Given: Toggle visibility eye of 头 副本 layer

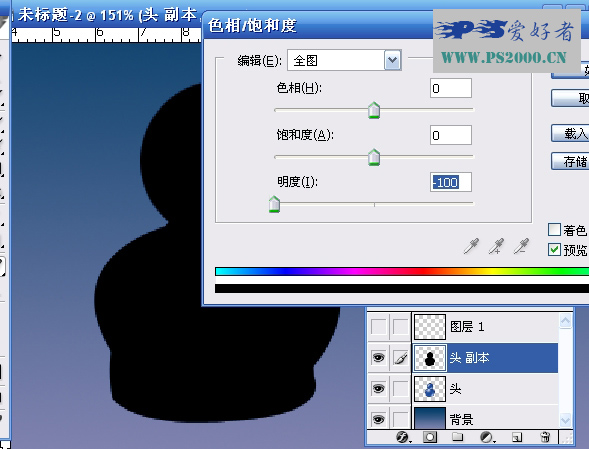Looking at the screenshot, I should (x=378, y=357).
